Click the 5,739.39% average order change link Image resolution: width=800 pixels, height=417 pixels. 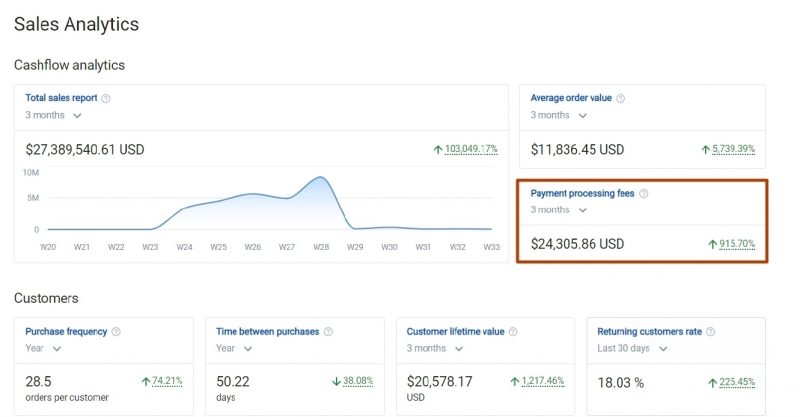(733, 149)
